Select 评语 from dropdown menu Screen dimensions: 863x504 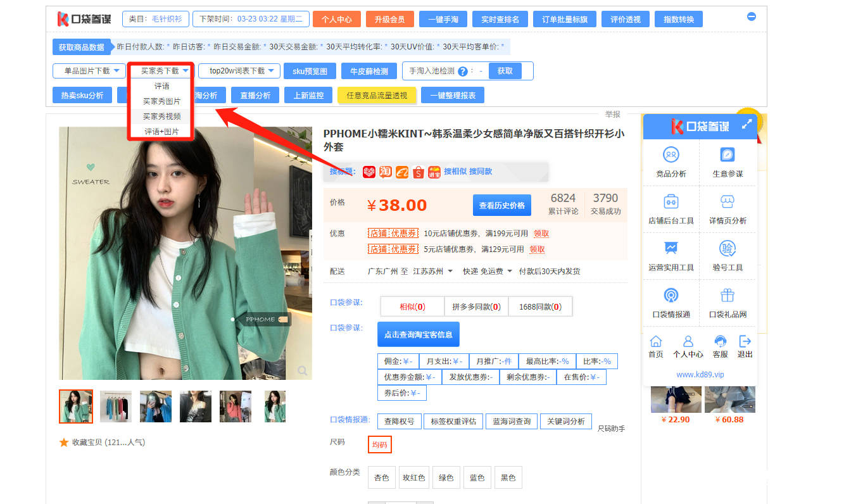point(161,86)
